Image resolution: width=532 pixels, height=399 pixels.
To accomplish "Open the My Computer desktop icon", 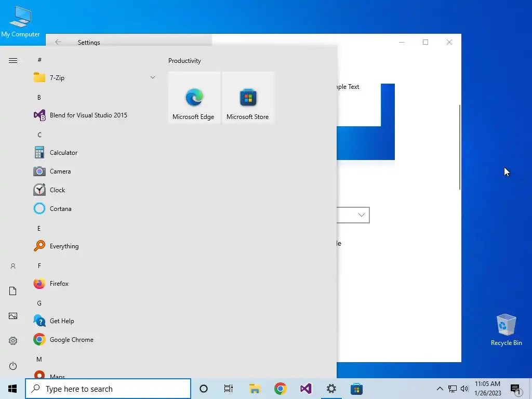I will (x=20, y=22).
